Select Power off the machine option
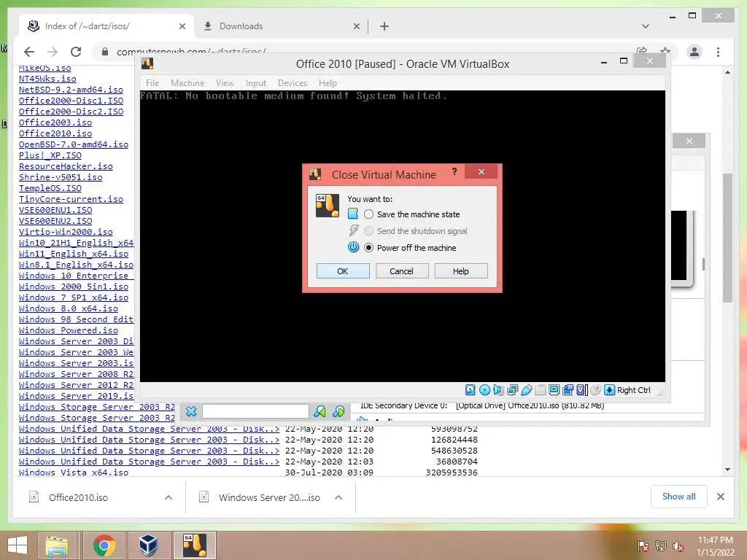 click(368, 248)
